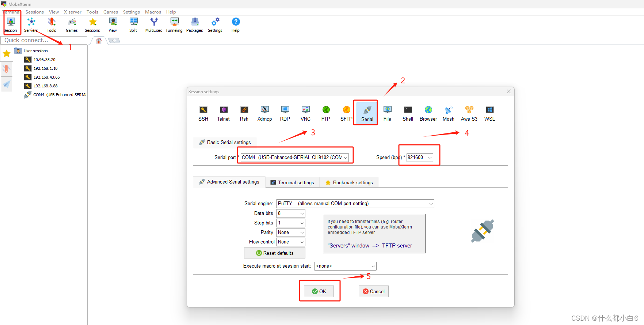Click the Split toolbar icon
The height and width of the screenshot is (325, 644).
[x=133, y=24]
